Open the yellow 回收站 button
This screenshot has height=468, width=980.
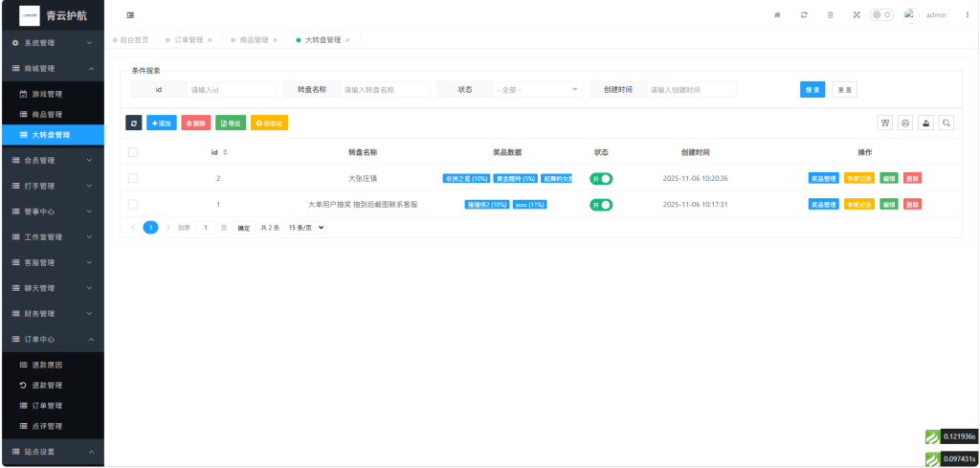[x=269, y=123]
